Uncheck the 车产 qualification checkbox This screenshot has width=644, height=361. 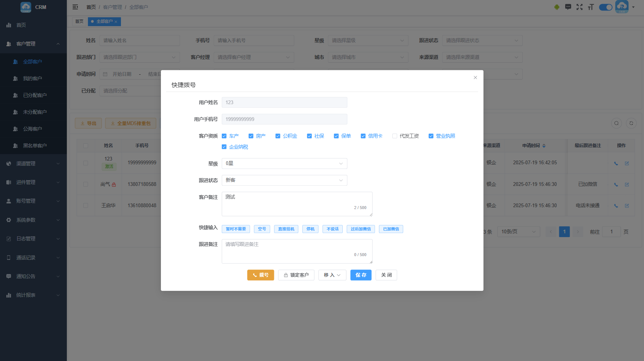tap(224, 136)
